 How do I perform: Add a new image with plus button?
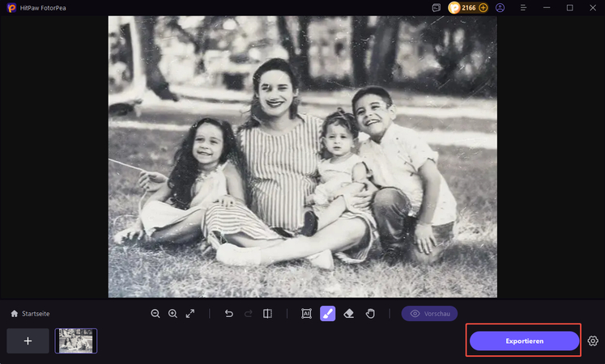(x=28, y=341)
